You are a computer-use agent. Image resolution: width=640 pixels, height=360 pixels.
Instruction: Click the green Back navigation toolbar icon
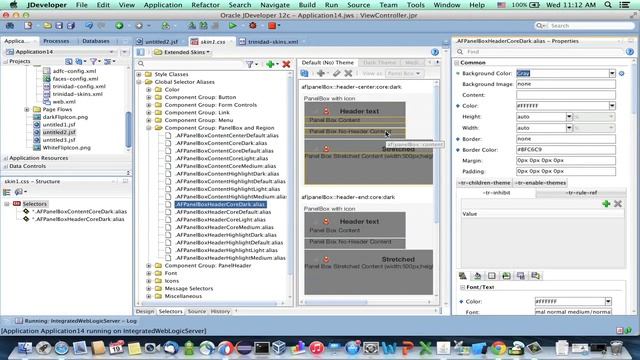pyautogui.click(x=119, y=26)
